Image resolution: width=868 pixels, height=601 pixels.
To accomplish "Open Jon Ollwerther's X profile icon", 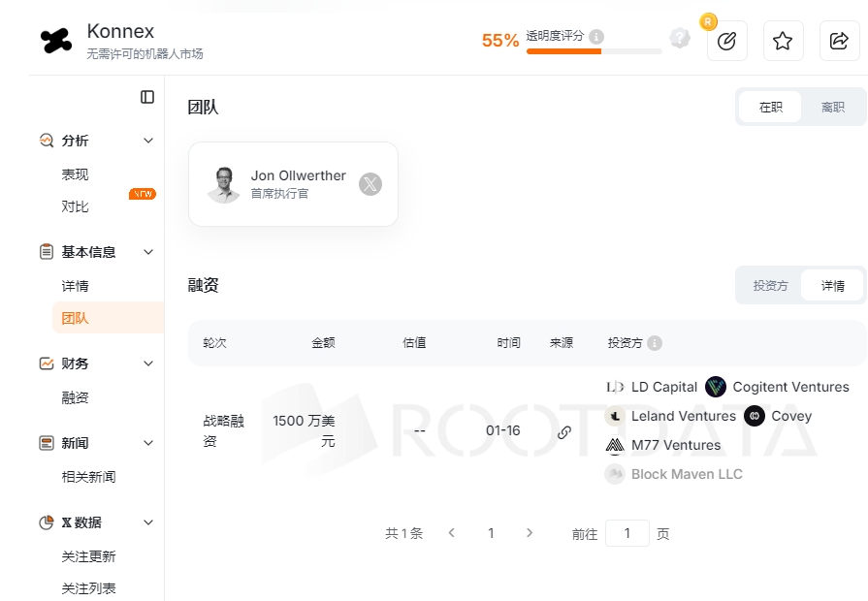I will point(370,184).
